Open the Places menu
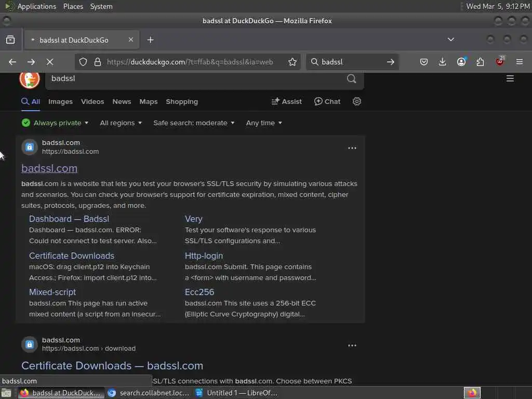This screenshot has height=399, width=532. [73, 6]
